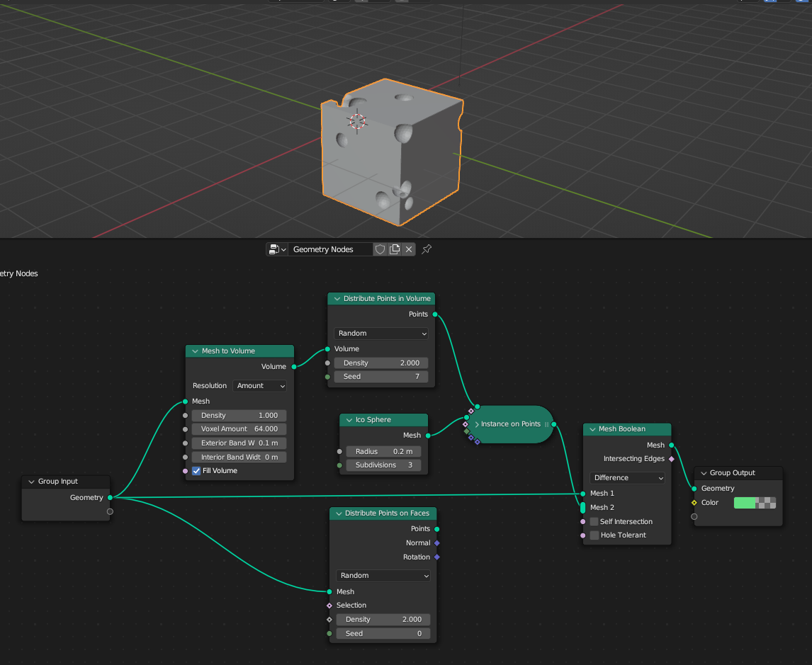
Task: Open the node tree browse dropdown icon
Action: tap(277, 249)
